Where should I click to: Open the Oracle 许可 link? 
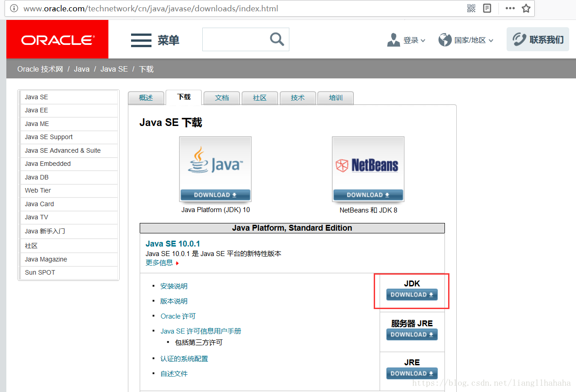[x=178, y=316]
